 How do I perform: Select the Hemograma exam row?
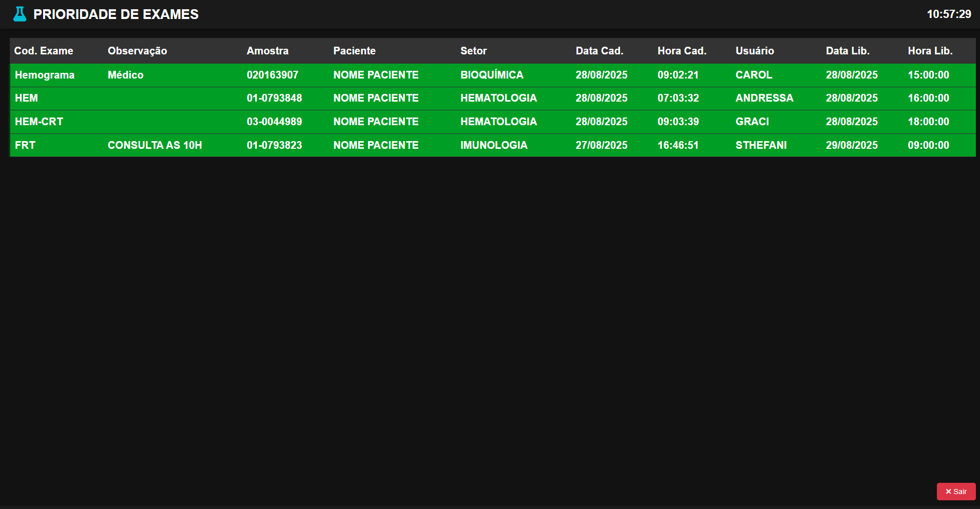click(x=45, y=75)
